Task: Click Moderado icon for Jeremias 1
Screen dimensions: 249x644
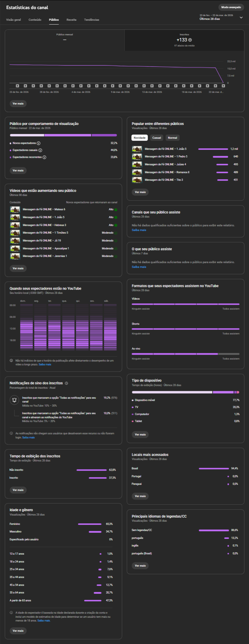Action: tap(116, 256)
